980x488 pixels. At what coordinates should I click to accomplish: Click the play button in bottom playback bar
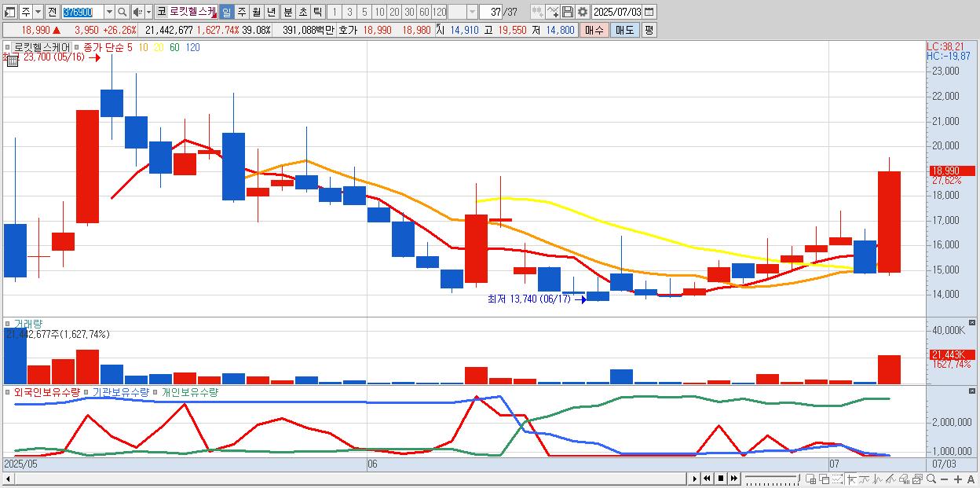[695, 479]
